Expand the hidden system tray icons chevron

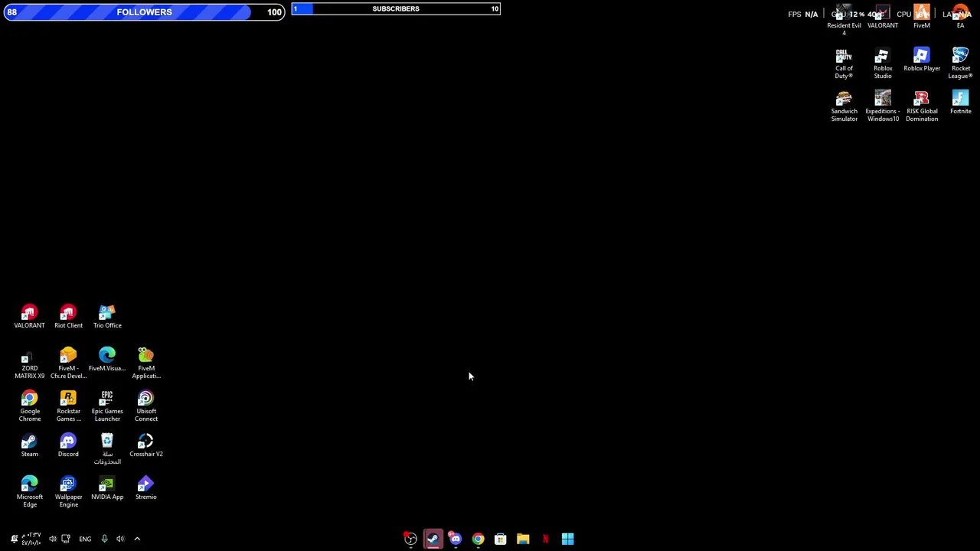137,539
